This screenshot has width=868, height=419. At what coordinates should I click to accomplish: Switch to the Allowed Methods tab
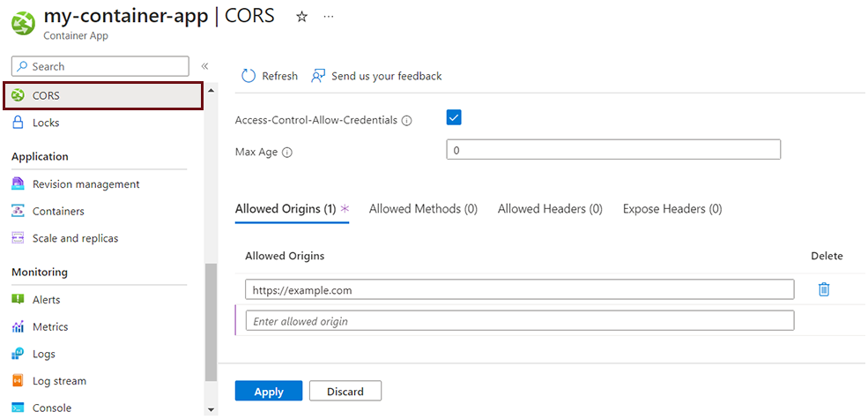tap(423, 209)
